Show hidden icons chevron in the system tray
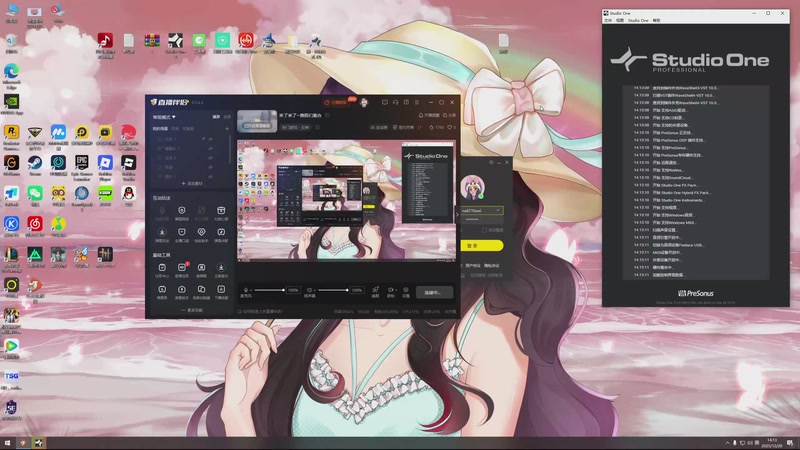 click(x=727, y=443)
